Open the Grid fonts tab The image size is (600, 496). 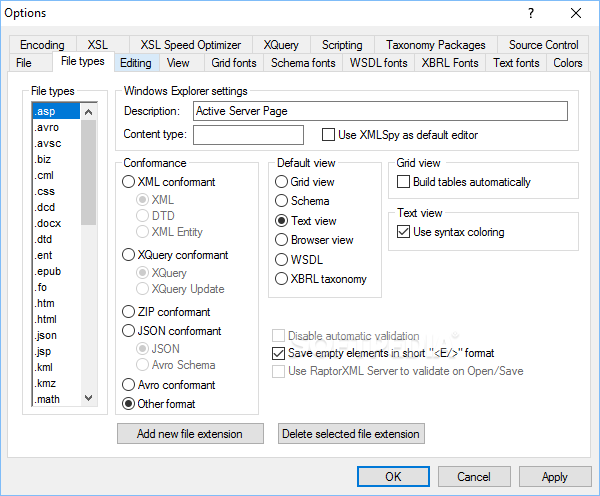tap(234, 63)
